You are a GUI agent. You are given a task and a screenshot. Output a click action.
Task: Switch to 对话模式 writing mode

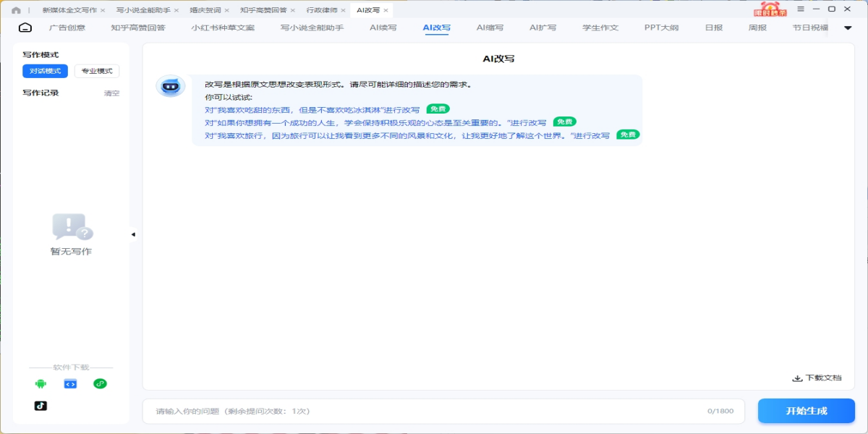pyautogui.click(x=45, y=71)
